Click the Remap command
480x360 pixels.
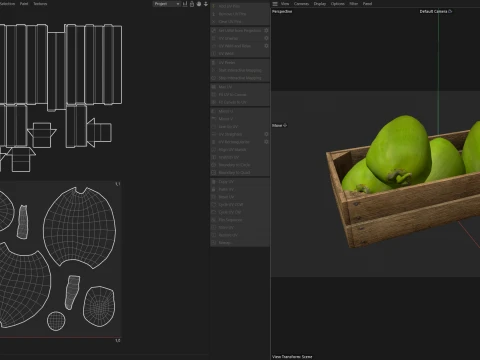click(240, 243)
